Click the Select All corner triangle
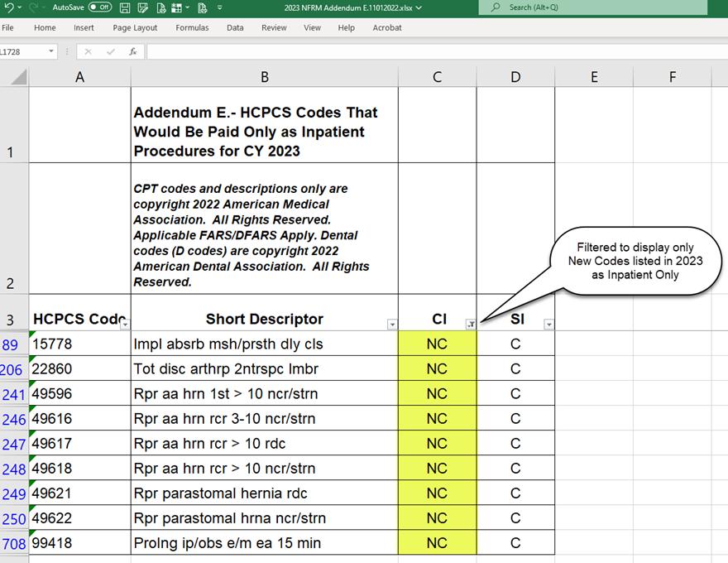Viewport: 728px width, 563px height. tap(19, 77)
